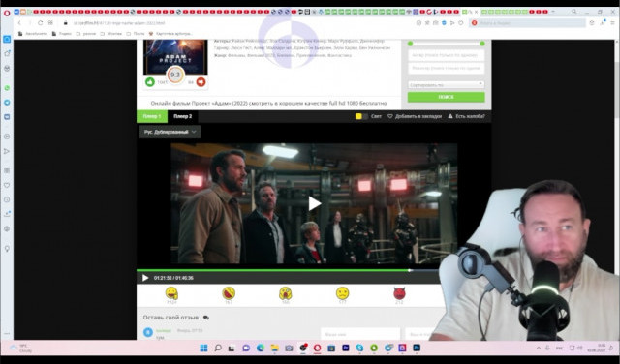Open the clock history icon in the Opera sidebar
This screenshot has width=620, height=364.
pos(7,199)
